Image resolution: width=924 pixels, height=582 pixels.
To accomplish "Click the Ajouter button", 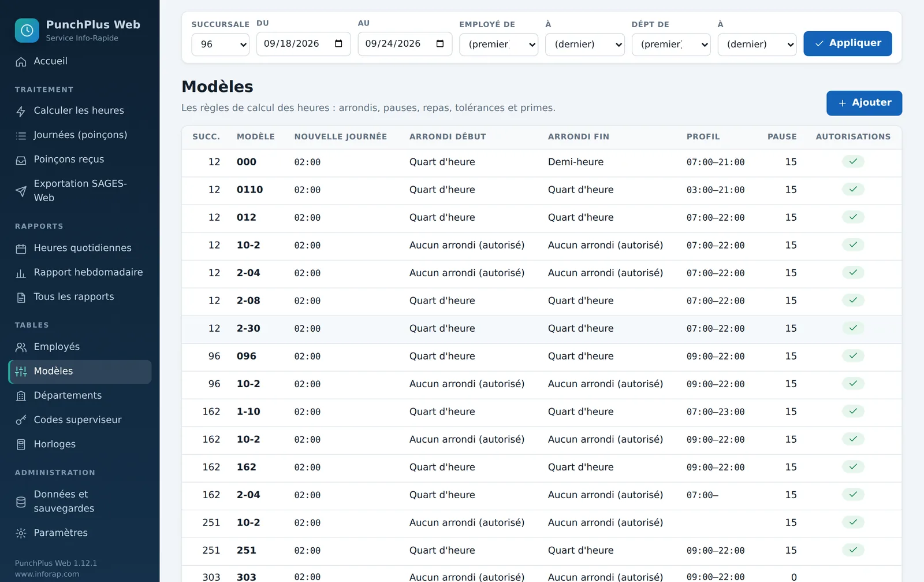I will click(864, 103).
